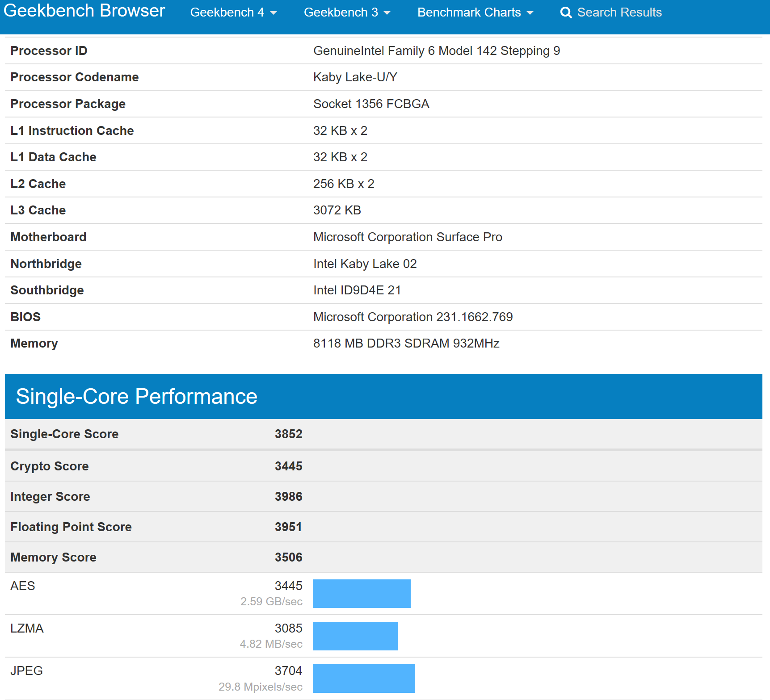Click the Intel Kaby Lake 02 value
Image resolution: width=770 pixels, height=700 pixels.
[365, 264]
